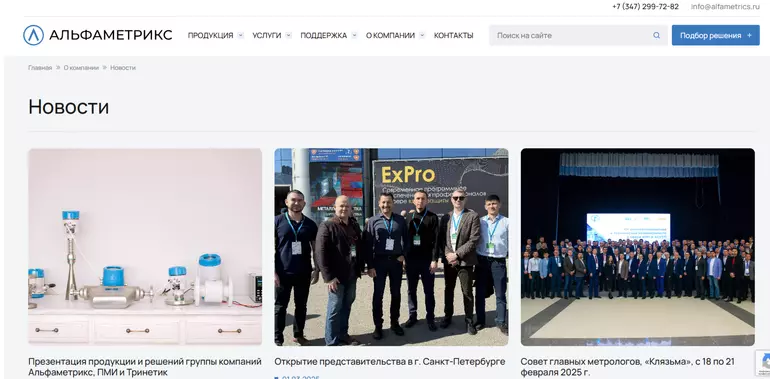Click the Подбор решения button
The width and height of the screenshot is (770, 379).
point(715,35)
